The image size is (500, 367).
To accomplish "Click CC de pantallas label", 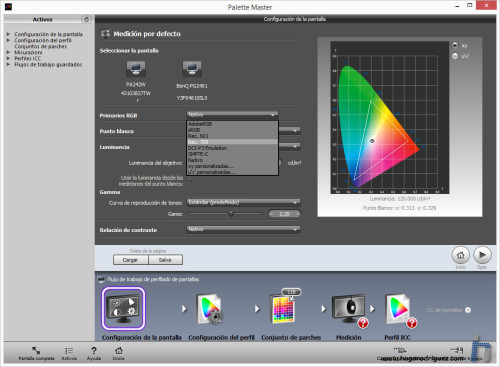I will (444, 310).
